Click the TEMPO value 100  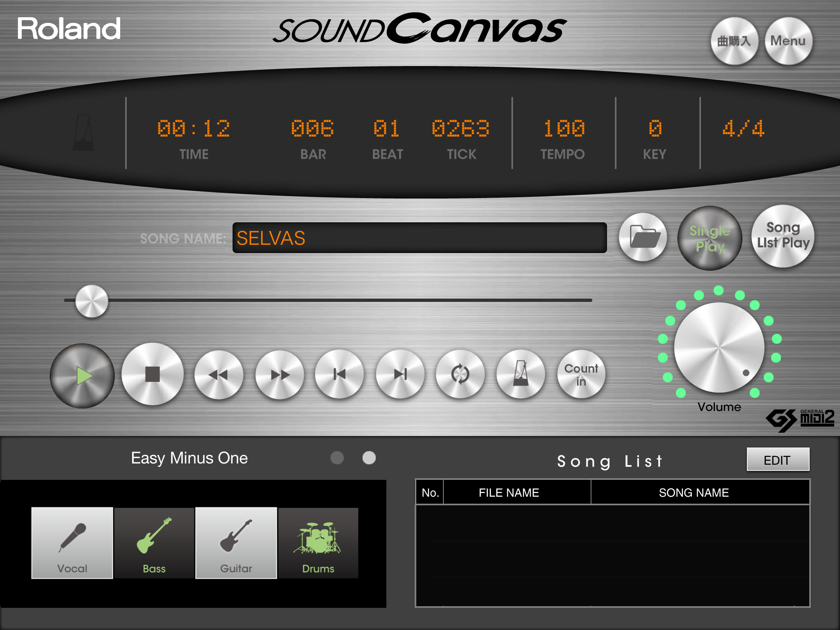pyautogui.click(x=564, y=129)
